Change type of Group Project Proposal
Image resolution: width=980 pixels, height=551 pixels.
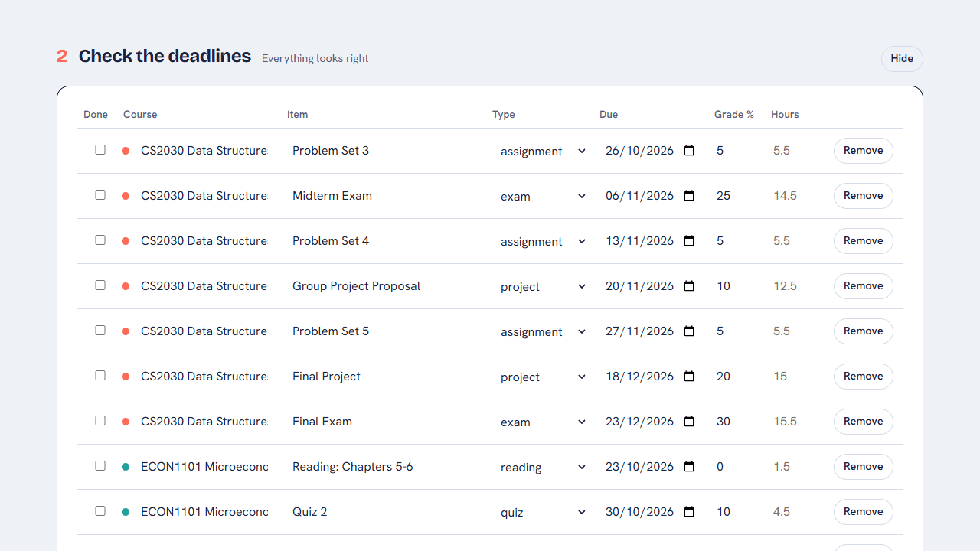tap(543, 286)
